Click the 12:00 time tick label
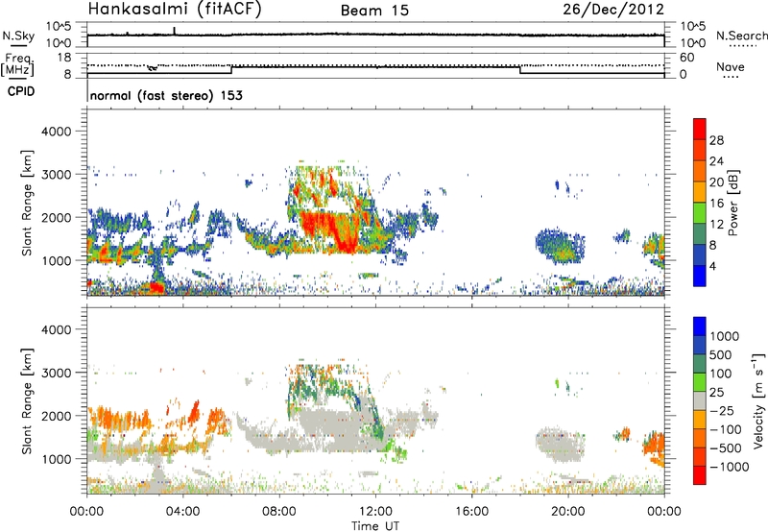The image size is (768, 532). [375, 512]
